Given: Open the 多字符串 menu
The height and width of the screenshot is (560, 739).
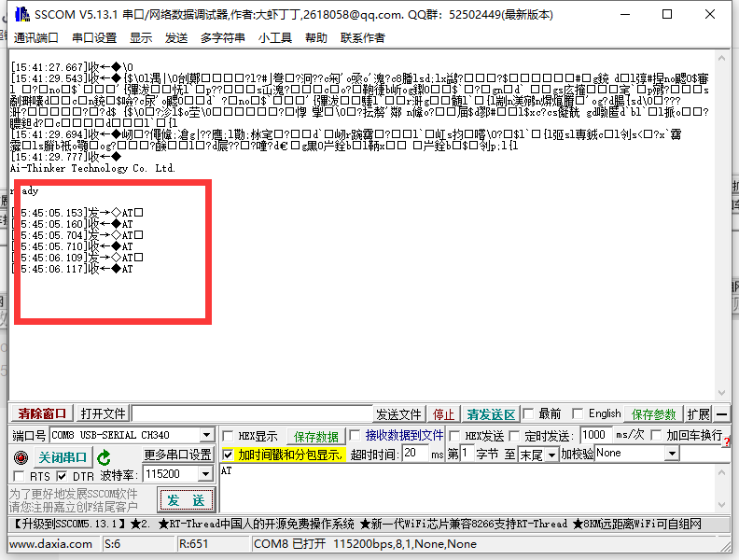Looking at the screenshot, I should (222, 37).
